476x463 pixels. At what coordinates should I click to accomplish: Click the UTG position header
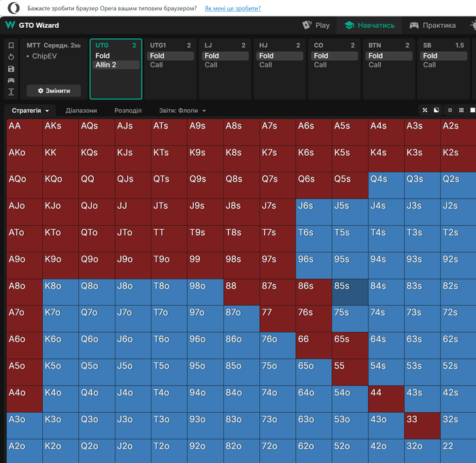tap(116, 46)
